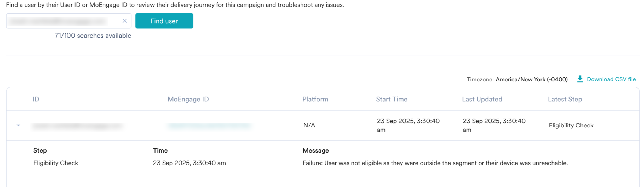Viewport: 644px width, 187px height.
Task: Click the Last Updated column header
Action: coord(482,99)
